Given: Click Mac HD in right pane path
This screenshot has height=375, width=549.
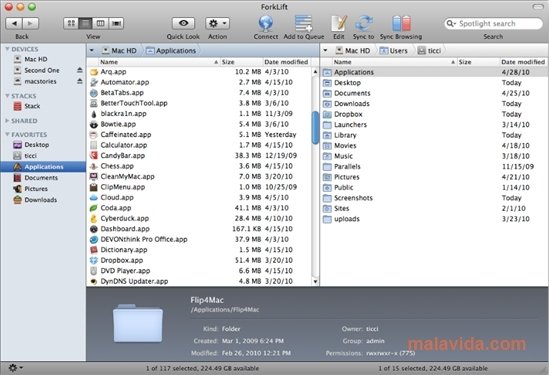Looking at the screenshot, I should tap(353, 51).
